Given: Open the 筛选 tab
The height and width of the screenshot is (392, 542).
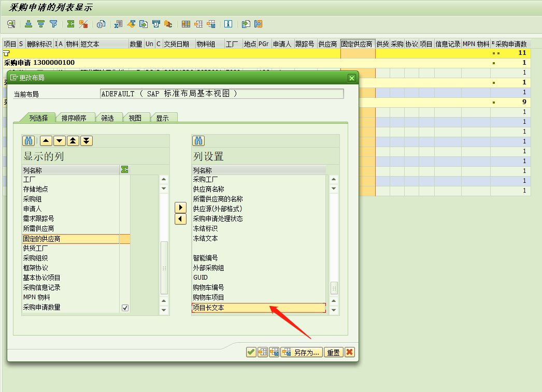Looking at the screenshot, I should (107, 118).
